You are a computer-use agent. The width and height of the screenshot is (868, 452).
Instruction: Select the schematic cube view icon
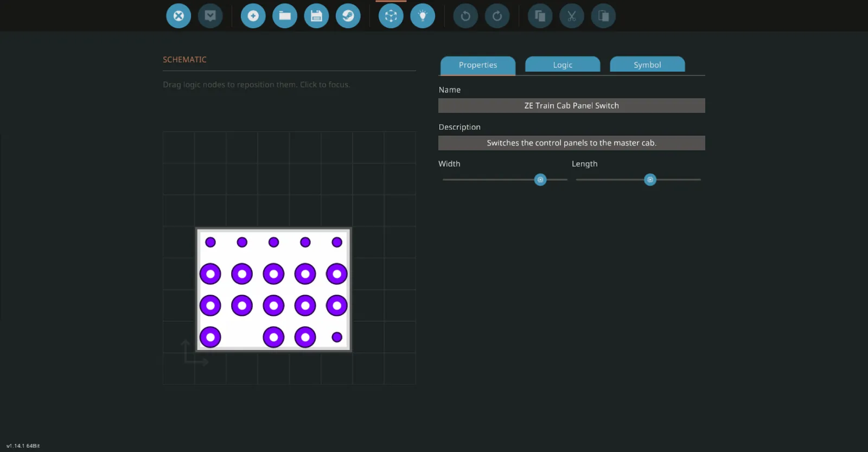click(x=391, y=16)
